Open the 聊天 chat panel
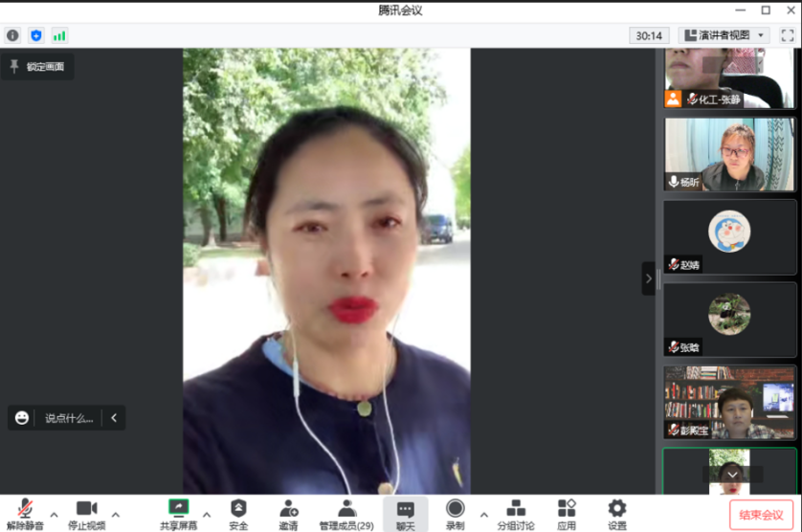Image resolution: width=802 pixels, height=532 pixels. (406, 515)
